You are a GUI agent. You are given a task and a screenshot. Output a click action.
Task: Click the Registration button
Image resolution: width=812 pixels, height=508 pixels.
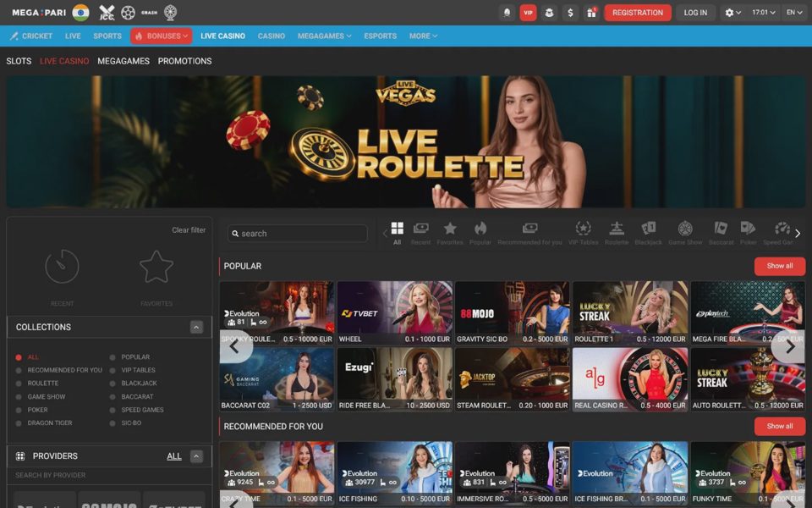(638, 13)
